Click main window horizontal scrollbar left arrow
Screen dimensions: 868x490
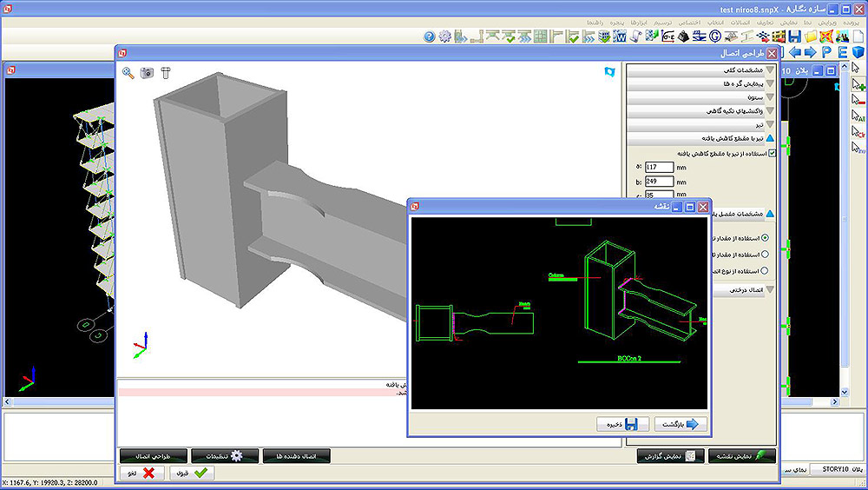click(7, 401)
